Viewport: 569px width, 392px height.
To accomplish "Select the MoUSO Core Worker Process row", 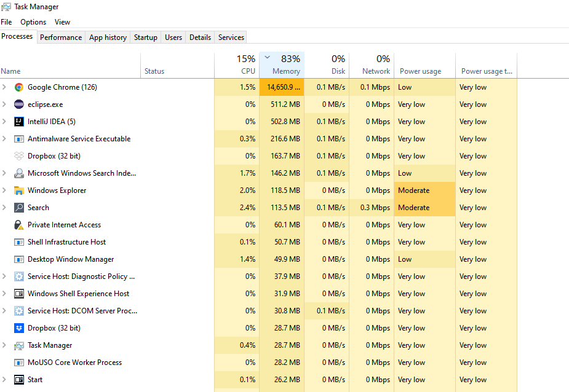I will pyautogui.click(x=74, y=363).
